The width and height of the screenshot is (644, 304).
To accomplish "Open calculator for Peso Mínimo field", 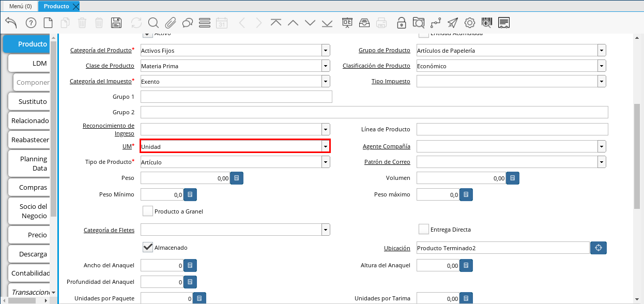I will (x=190, y=194).
